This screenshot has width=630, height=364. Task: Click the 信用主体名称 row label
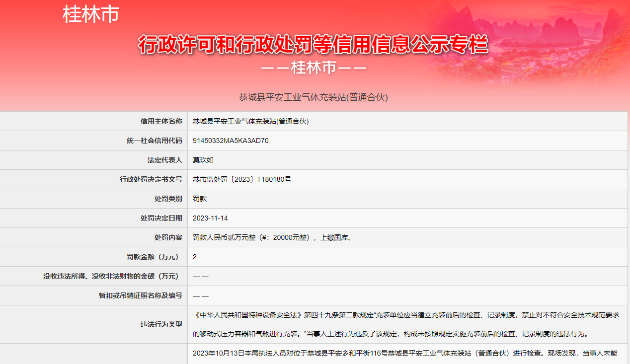pos(161,121)
